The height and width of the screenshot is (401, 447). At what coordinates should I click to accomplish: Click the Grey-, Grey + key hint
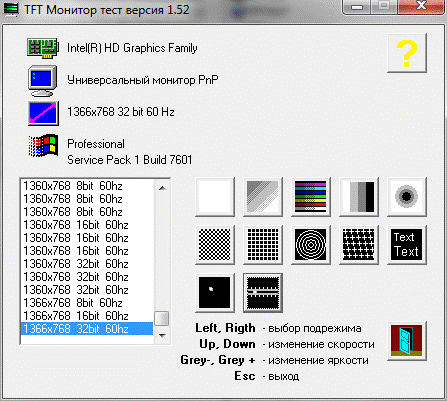tap(218, 360)
